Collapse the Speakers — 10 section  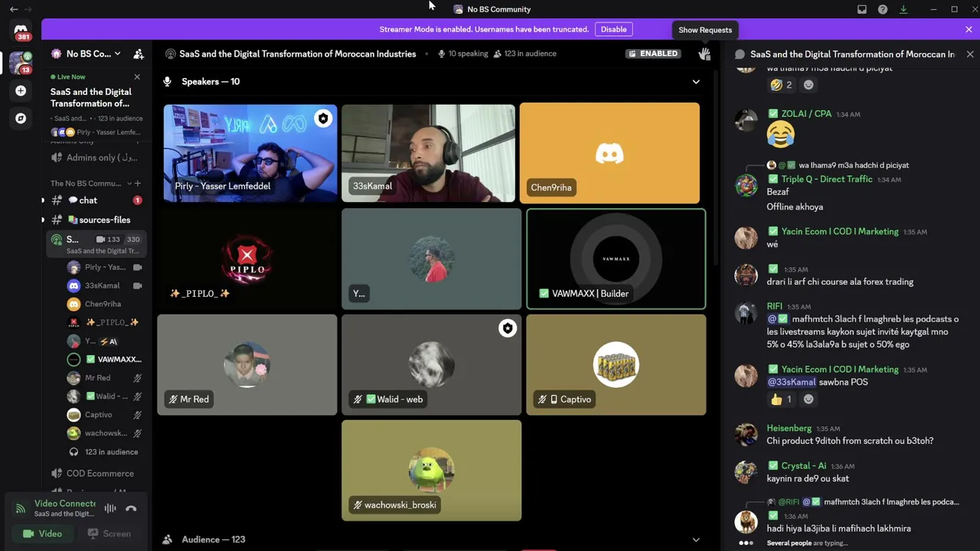coord(696,82)
